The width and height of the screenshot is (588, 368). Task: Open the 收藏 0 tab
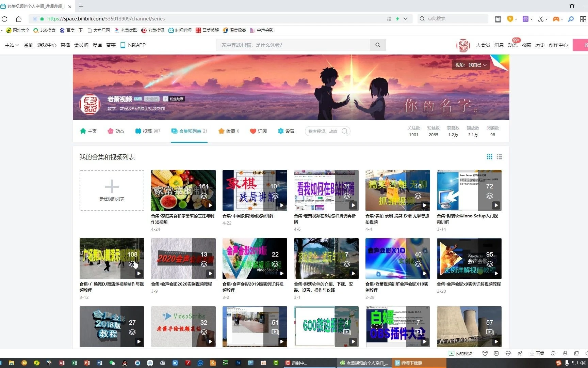tap(229, 131)
